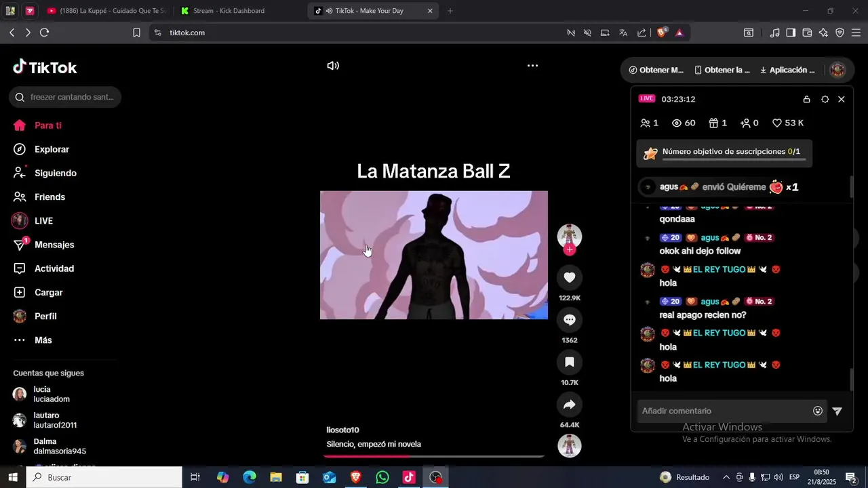Focus the TikTok search field
The image size is (868, 488).
click(x=65, y=97)
